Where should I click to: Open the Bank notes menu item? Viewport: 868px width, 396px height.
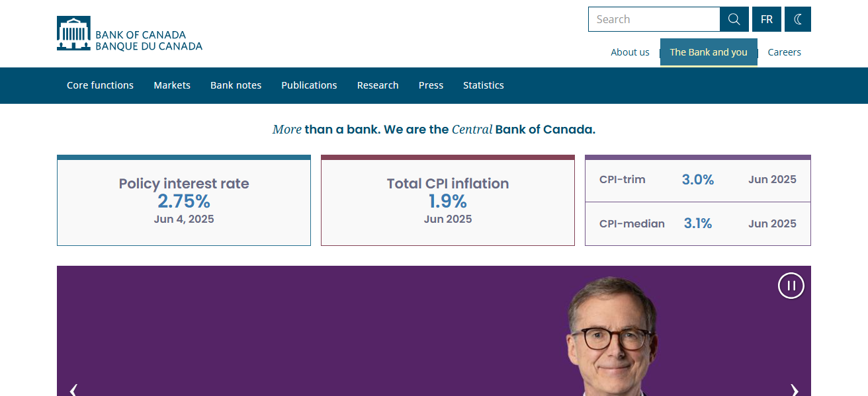click(x=236, y=85)
